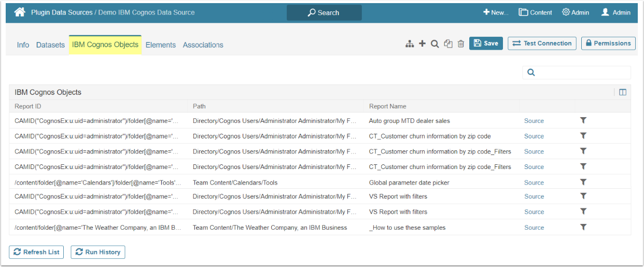Click the plus icon to add new
The height and width of the screenshot is (267, 644).
[422, 44]
